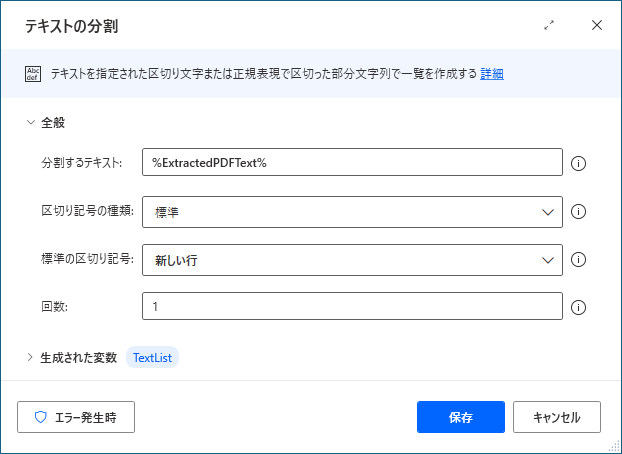Click info icon beside 分割するテキスト field
Viewport: 622px width, 454px height.
[x=577, y=163]
